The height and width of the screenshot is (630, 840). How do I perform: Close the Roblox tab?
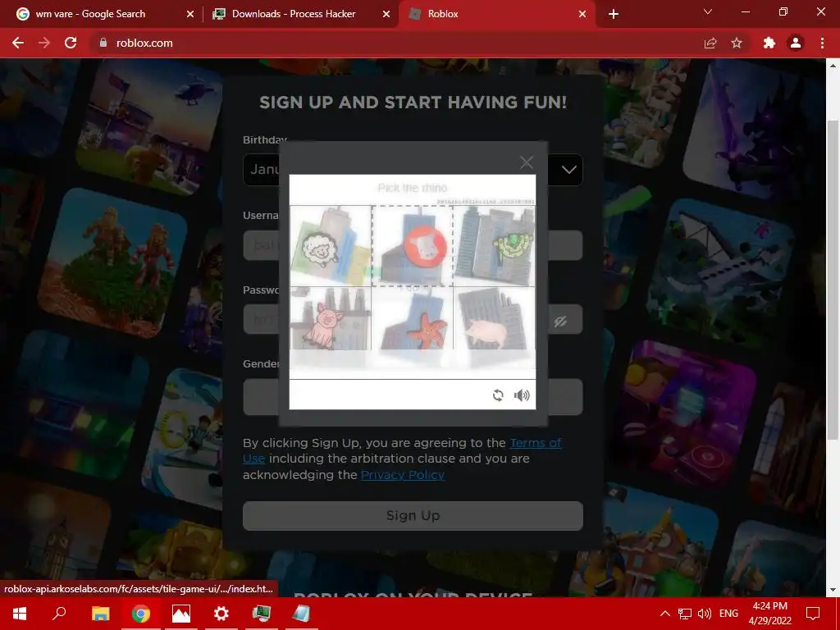pyautogui.click(x=582, y=14)
